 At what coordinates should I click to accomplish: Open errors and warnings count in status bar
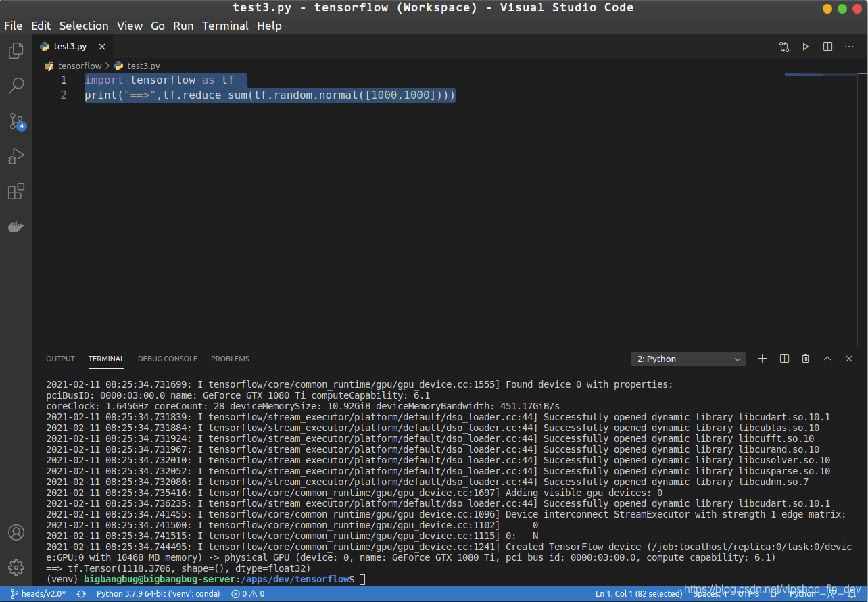pyautogui.click(x=247, y=594)
